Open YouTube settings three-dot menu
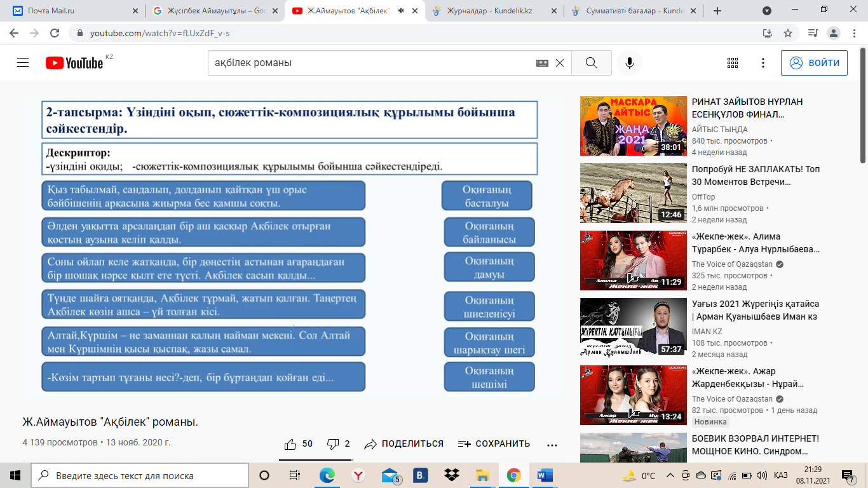Image resolution: width=868 pixels, height=488 pixels. tap(763, 63)
